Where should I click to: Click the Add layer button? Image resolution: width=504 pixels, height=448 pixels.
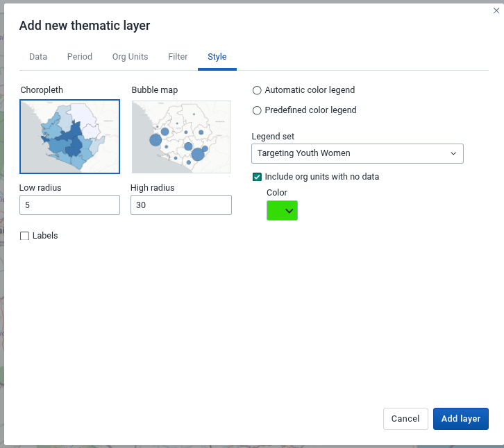click(x=461, y=419)
